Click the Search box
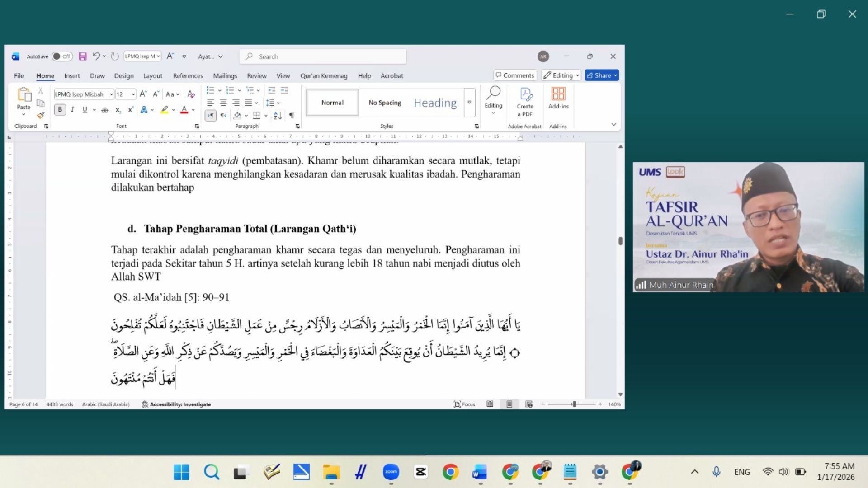The width and height of the screenshot is (868, 488). (x=323, y=56)
